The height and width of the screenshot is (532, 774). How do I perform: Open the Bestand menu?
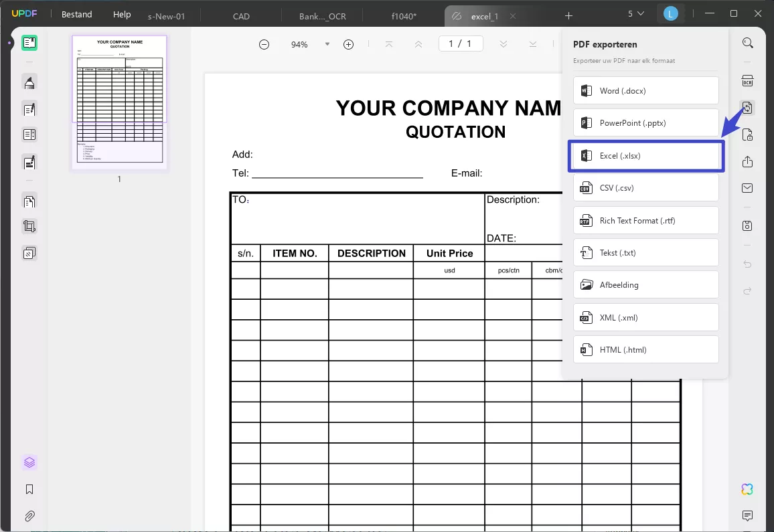[x=76, y=14]
